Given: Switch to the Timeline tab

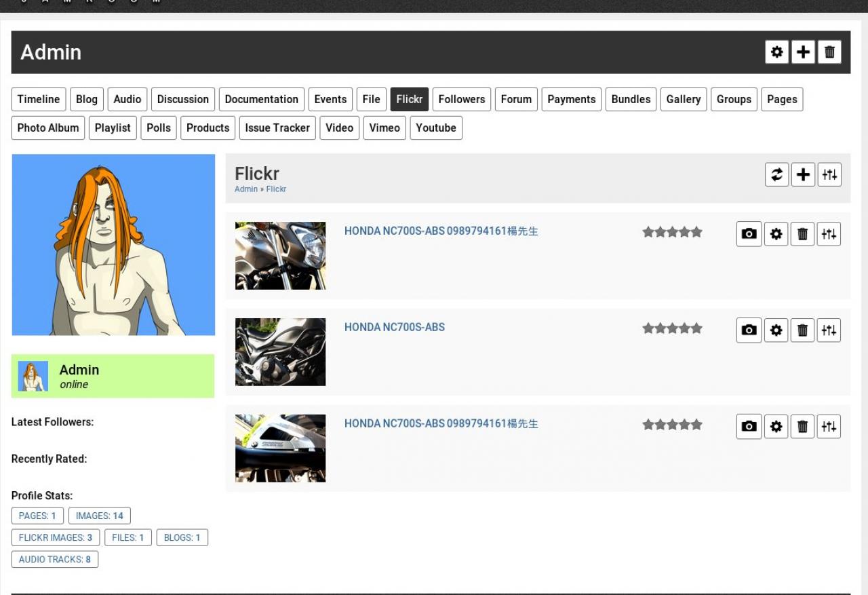Looking at the screenshot, I should tap(39, 99).
